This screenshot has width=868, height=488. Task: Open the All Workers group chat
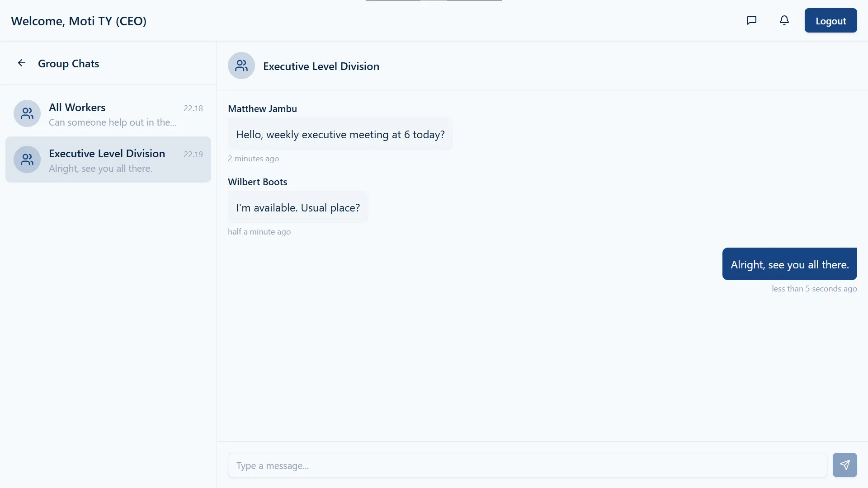pyautogui.click(x=112, y=114)
